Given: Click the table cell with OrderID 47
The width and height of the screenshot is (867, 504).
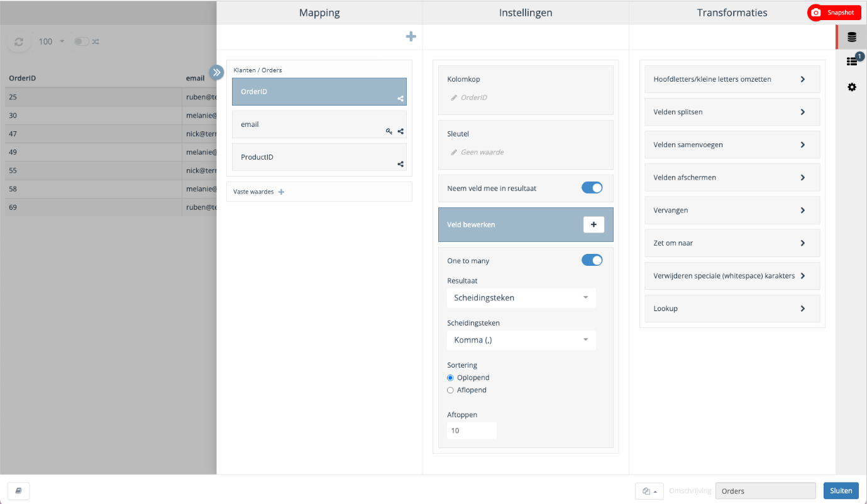Looking at the screenshot, I should point(94,134).
